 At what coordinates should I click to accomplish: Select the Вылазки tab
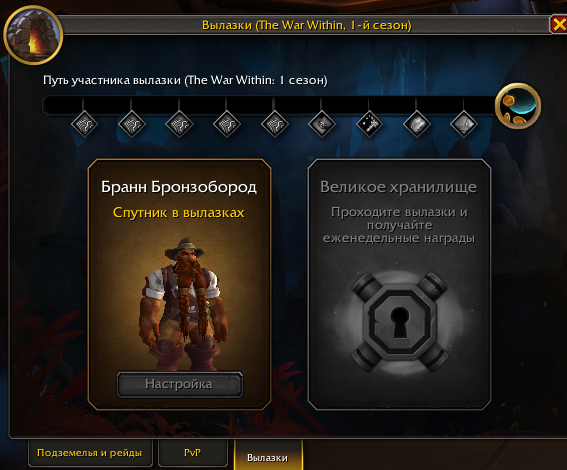[x=268, y=456]
